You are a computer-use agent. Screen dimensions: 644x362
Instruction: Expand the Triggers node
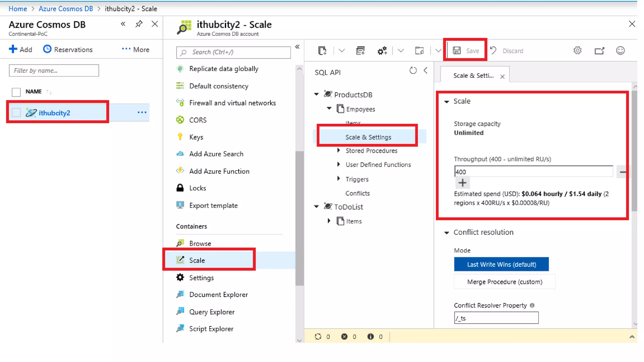pyautogui.click(x=338, y=178)
